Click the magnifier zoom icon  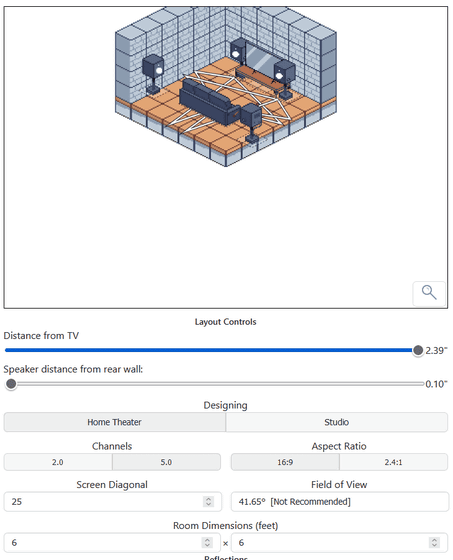[x=429, y=292]
